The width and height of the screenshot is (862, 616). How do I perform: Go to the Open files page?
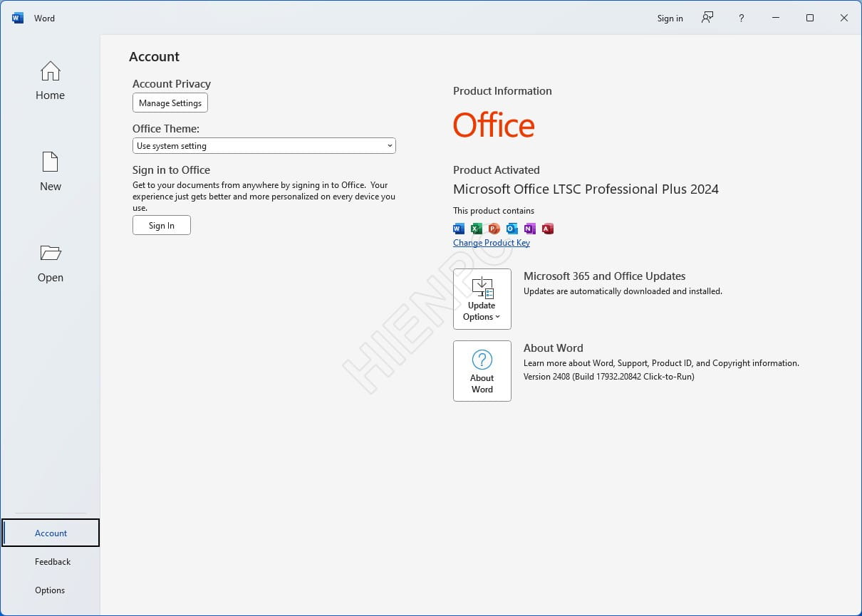[51, 263]
